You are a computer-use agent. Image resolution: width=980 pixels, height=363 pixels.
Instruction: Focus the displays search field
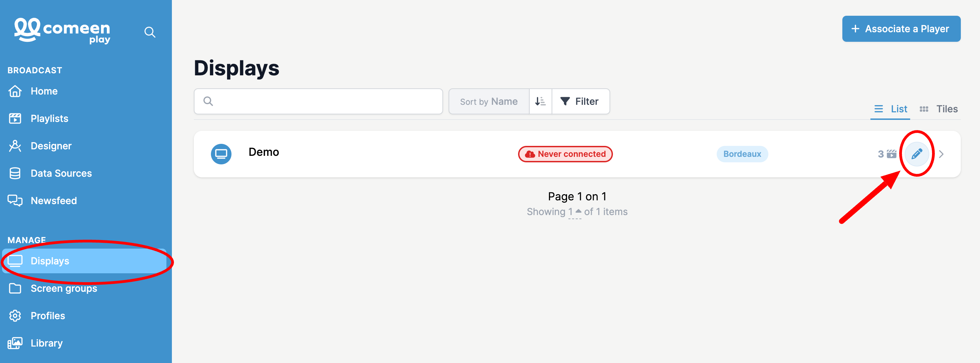point(318,102)
